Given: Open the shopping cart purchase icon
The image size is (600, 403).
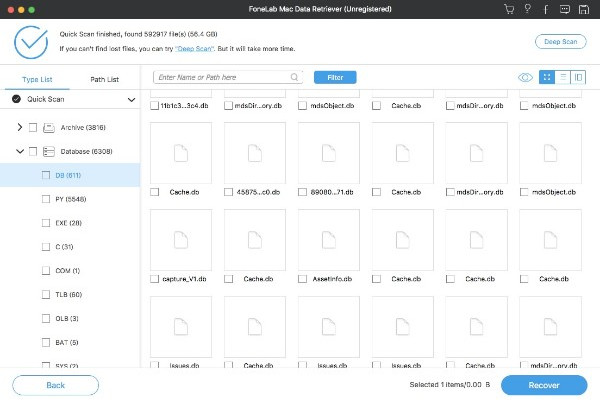Looking at the screenshot, I should click(x=510, y=10).
